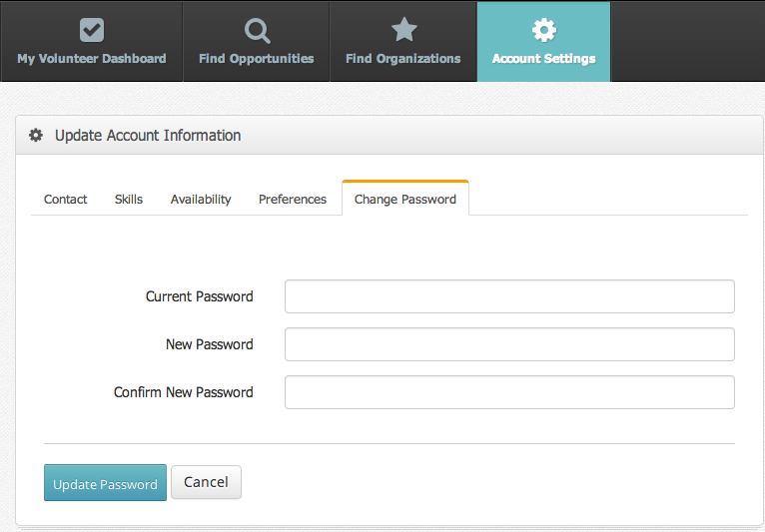Click the New Password label

coord(210,344)
